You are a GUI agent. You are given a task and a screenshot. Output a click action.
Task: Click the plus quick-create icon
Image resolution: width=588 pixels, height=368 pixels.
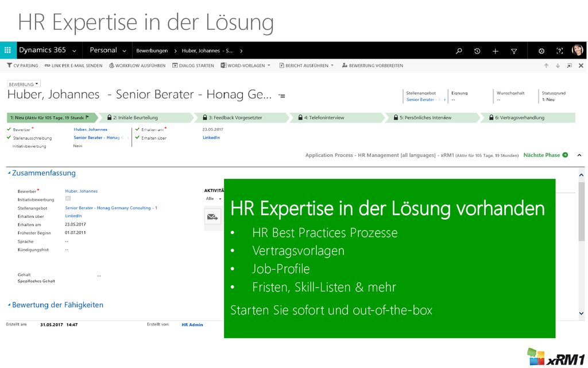pyautogui.click(x=496, y=51)
